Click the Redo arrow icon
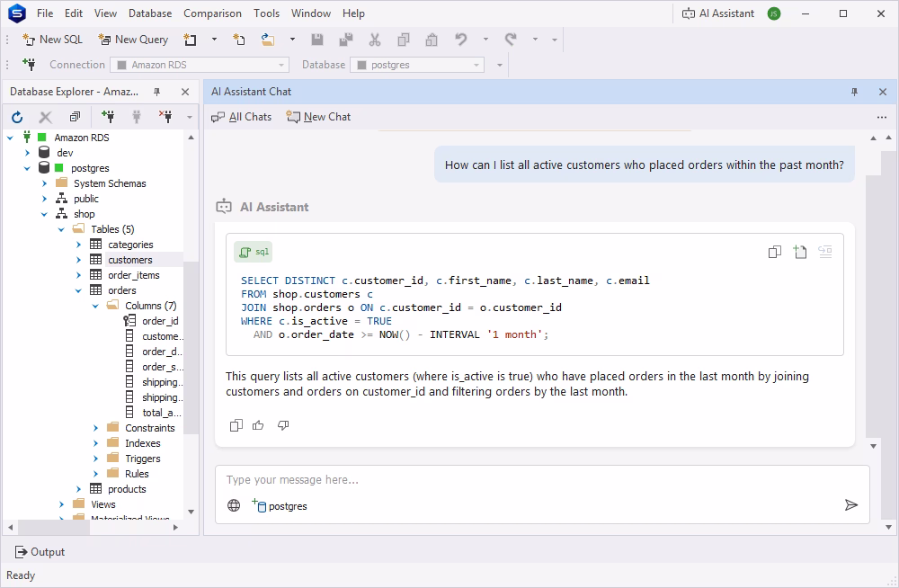 click(511, 40)
